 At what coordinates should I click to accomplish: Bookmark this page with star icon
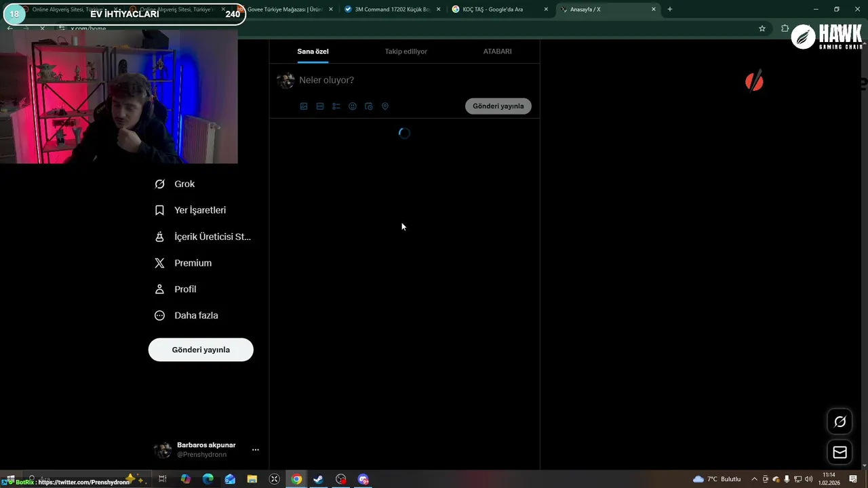click(762, 28)
